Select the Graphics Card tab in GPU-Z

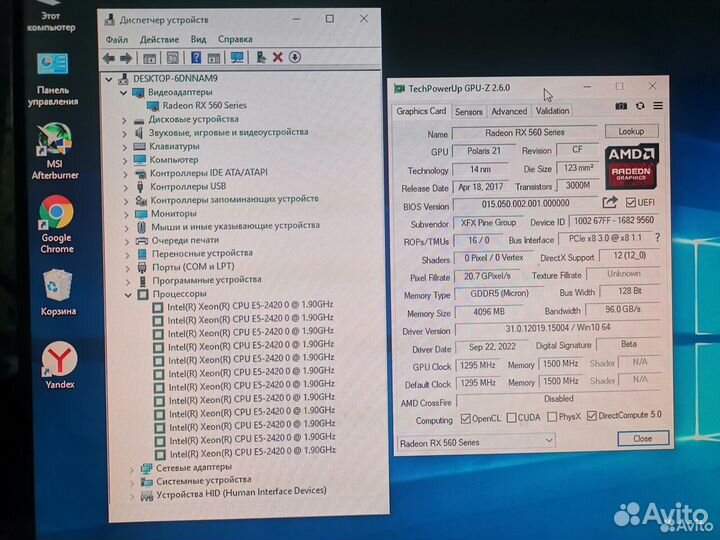pyautogui.click(x=421, y=111)
